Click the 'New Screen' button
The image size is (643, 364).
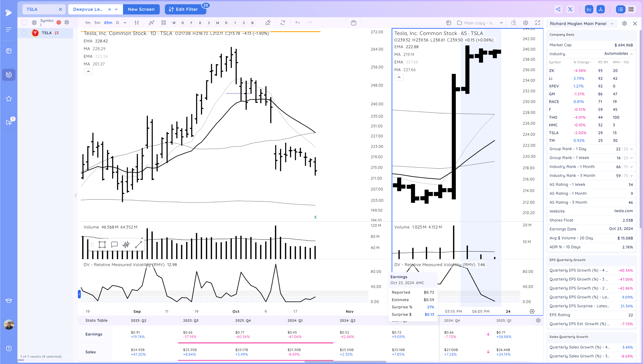click(141, 9)
